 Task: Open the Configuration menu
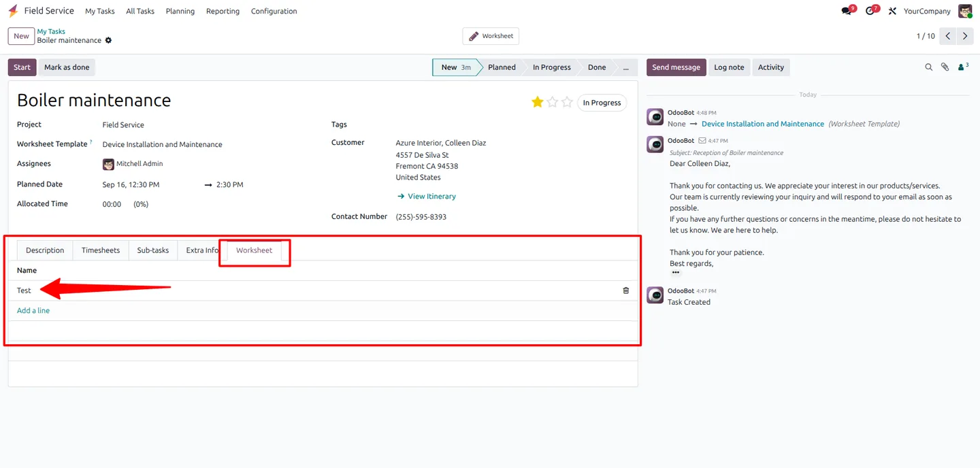click(274, 11)
